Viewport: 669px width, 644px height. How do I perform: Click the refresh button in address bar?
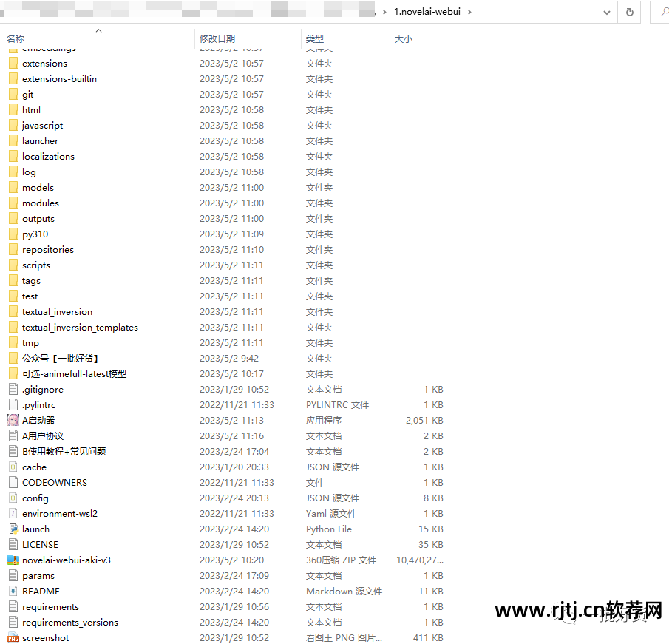point(629,12)
